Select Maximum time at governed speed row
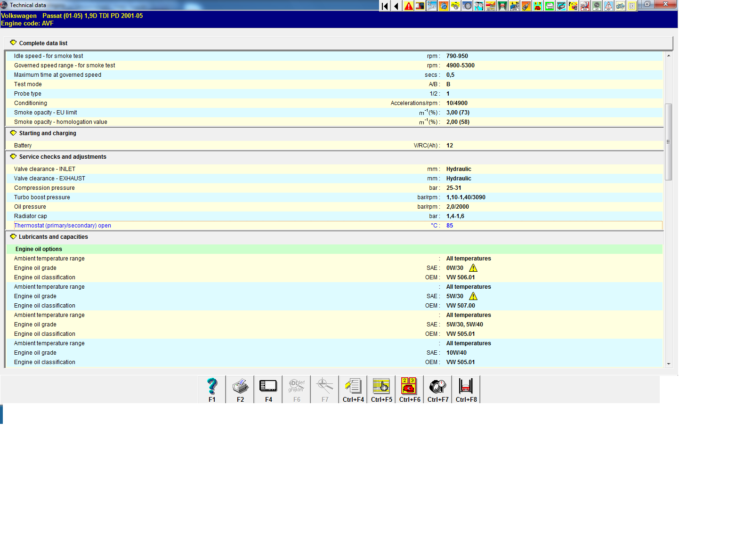Image resolution: width=744 pixels, height=560 pixels. tap(334, 75)
